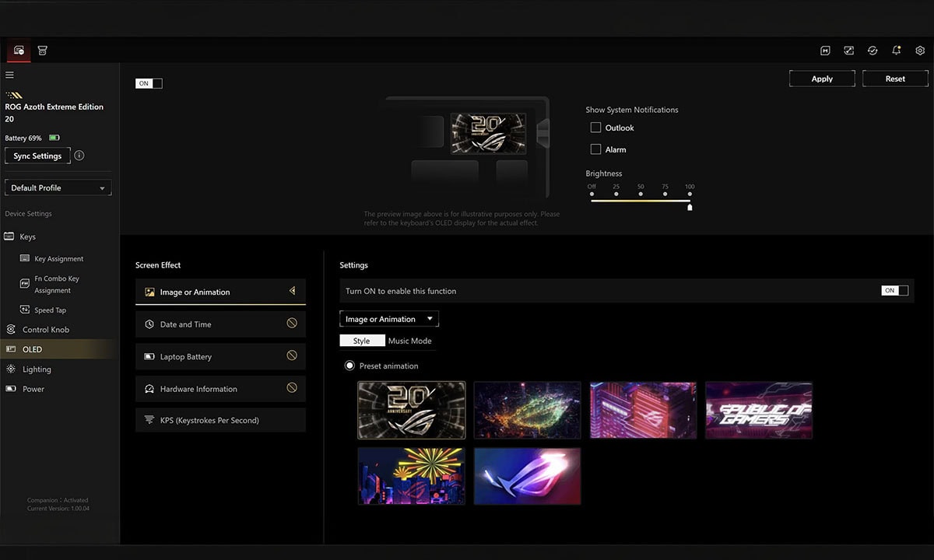Viewport: 934px width, 560px height.
Task: Click the disabled icon beside Date and Time
Action: [x=292, y=323]
